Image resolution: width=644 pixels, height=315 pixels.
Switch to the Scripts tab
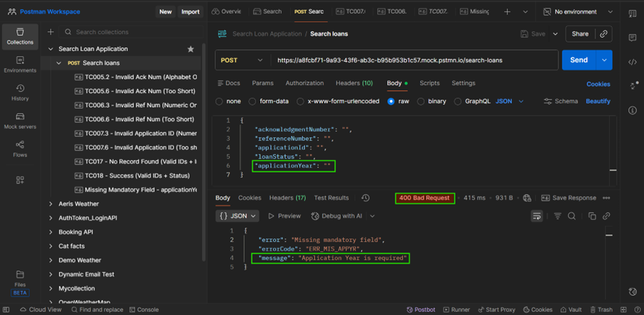point(430,84)
